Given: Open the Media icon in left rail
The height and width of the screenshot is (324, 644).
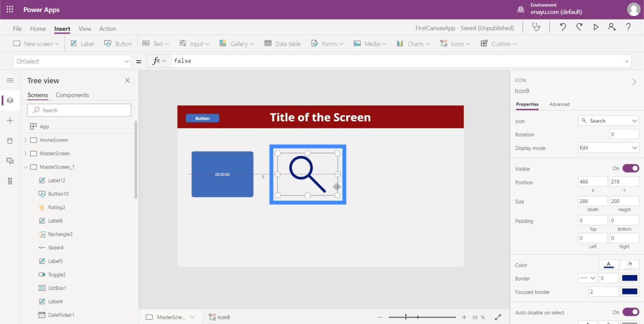Looking at the screenshot, I should [x=10, y=161].
